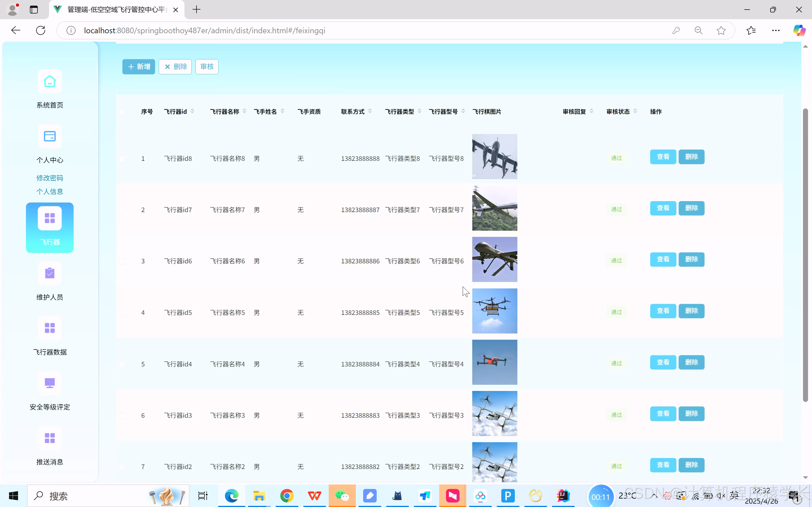Open the 推送消息 sidebar icon
812x507 pixels.
(x=50, y=438)
